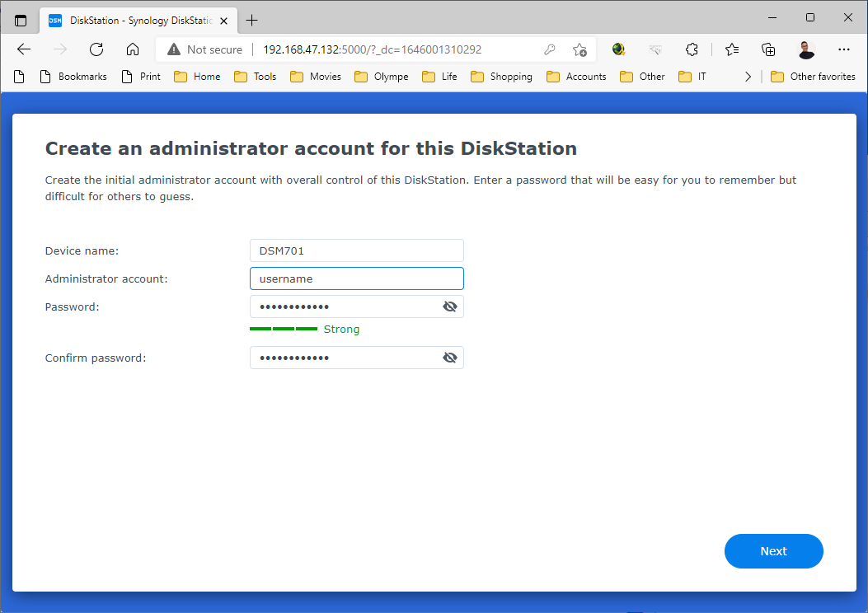Click the Device name field

[356, 250]
